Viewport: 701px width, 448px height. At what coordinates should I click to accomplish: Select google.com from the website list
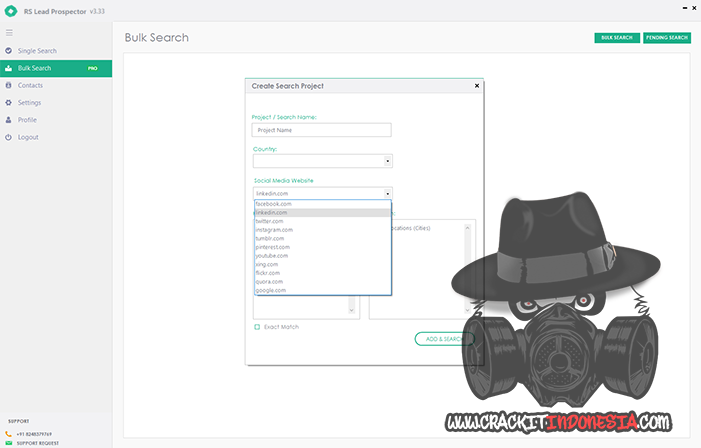[x=270, y=290]
